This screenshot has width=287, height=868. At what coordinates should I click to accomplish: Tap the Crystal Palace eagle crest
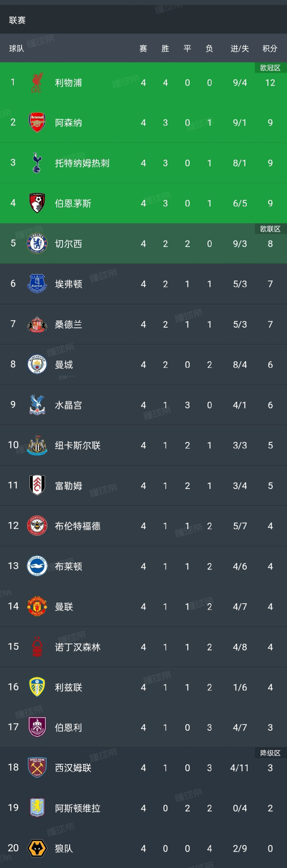point(37,405)
